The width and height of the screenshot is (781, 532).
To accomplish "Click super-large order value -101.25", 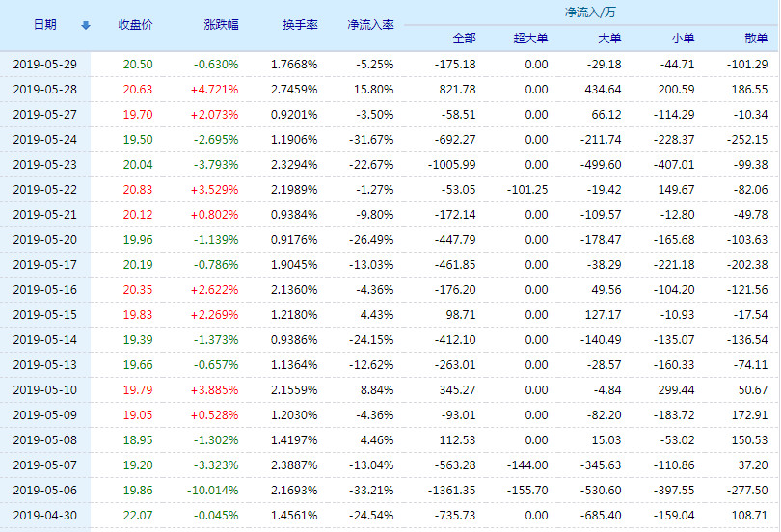I will tap(527, 190).
